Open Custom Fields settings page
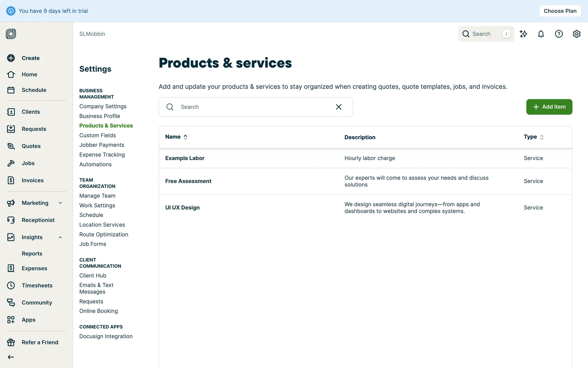 click(97, 135)
